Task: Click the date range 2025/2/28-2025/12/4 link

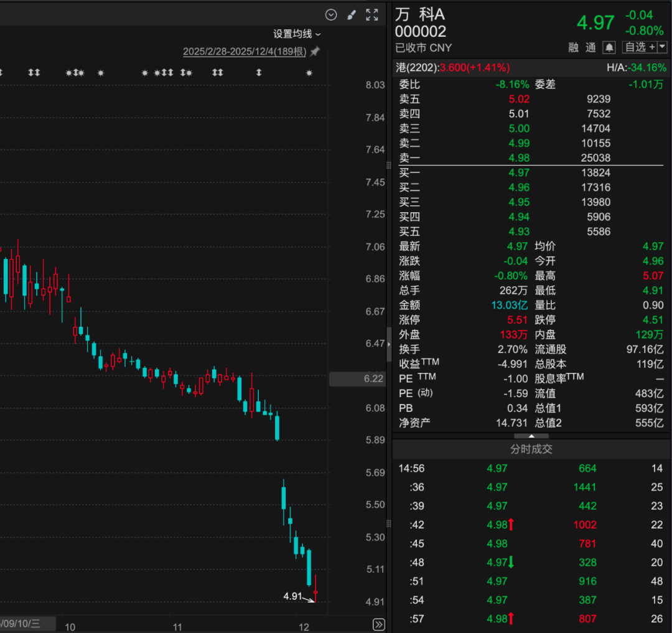Action: (x=245, y=52)
